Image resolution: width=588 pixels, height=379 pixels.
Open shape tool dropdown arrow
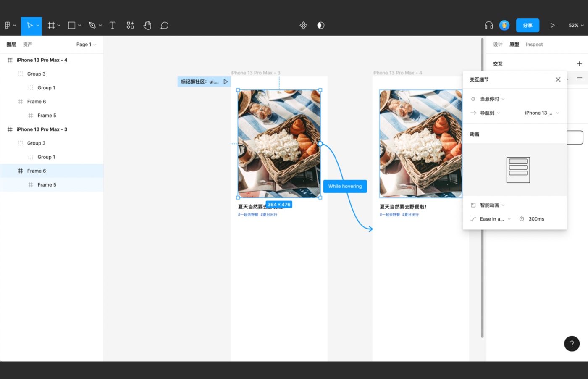pos(79,26)
